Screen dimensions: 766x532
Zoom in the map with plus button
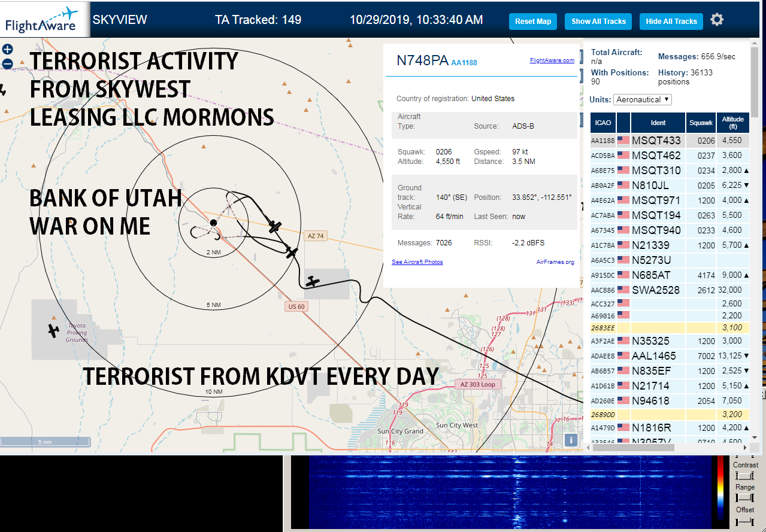8,50
